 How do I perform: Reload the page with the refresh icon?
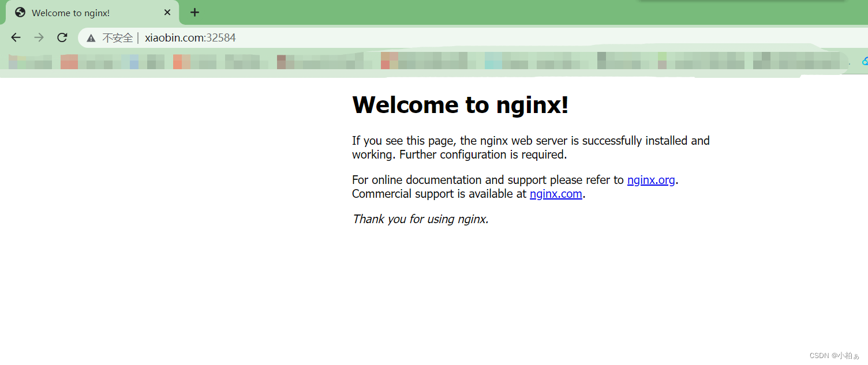pyautogui.click(x=62, y=37)
